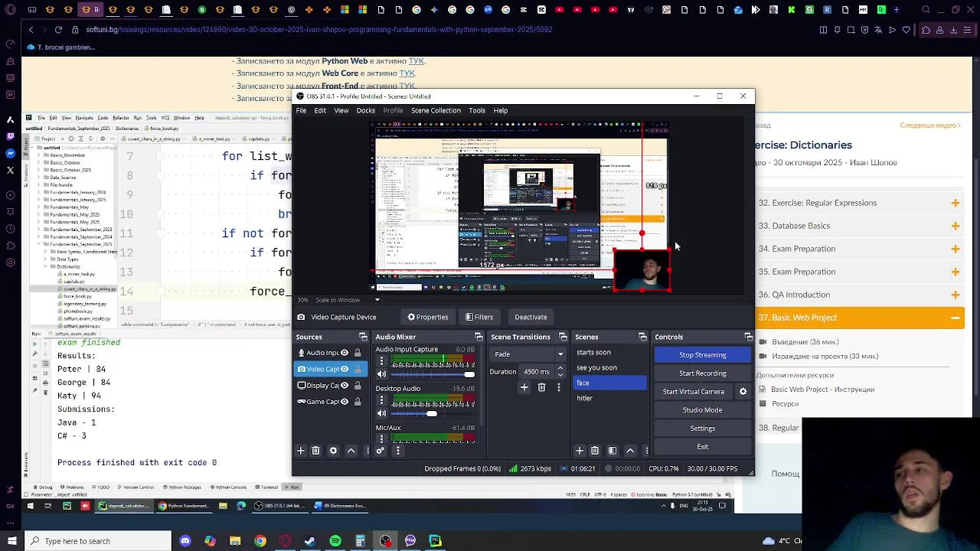This screenshot has width=980, height=551.
Task: Hide Video Capture Device source eye
Action: click(x=345, y=369)
